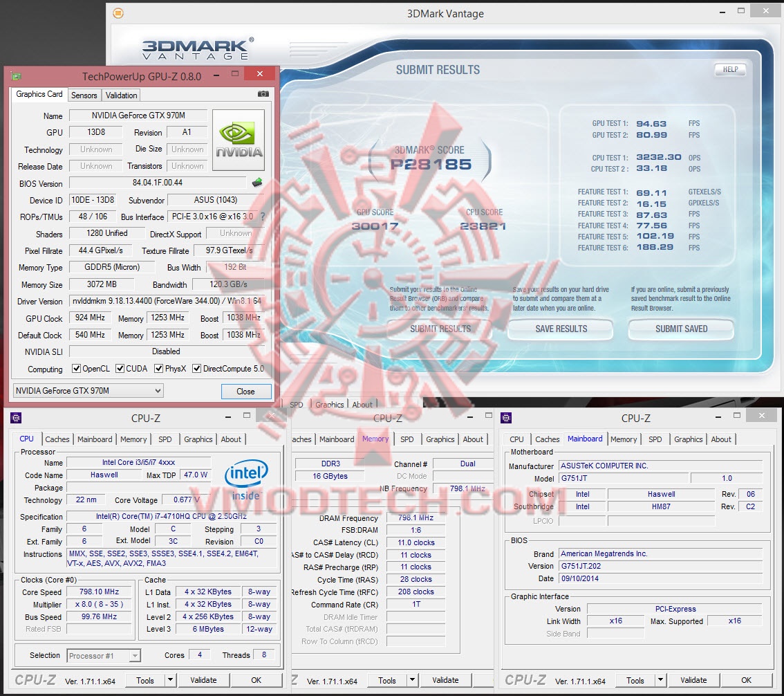Click Validate in middle CPU-Z Memory window

point(445,680)
